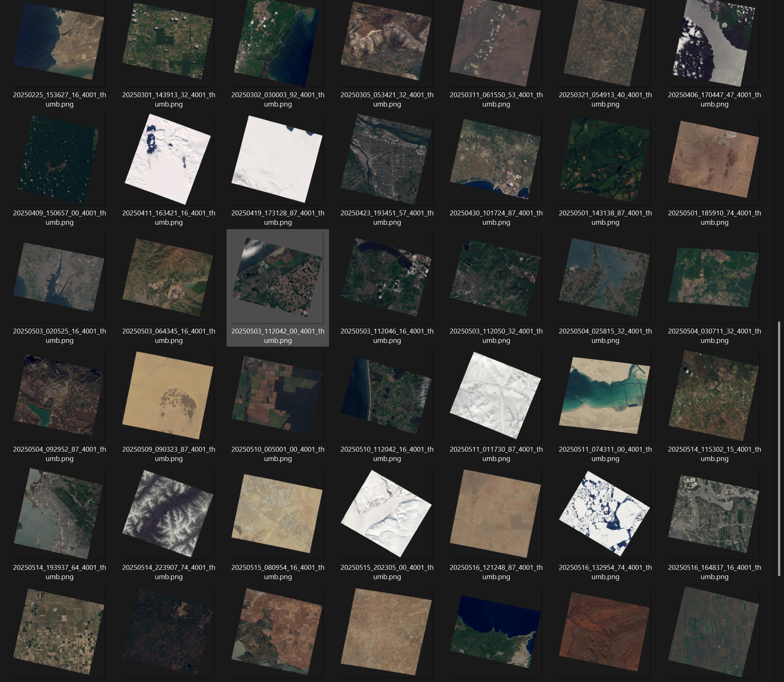
Task: Select the 20250516_121248_87_4001 brown desert thumbnail
Action: tap(495, 514)
